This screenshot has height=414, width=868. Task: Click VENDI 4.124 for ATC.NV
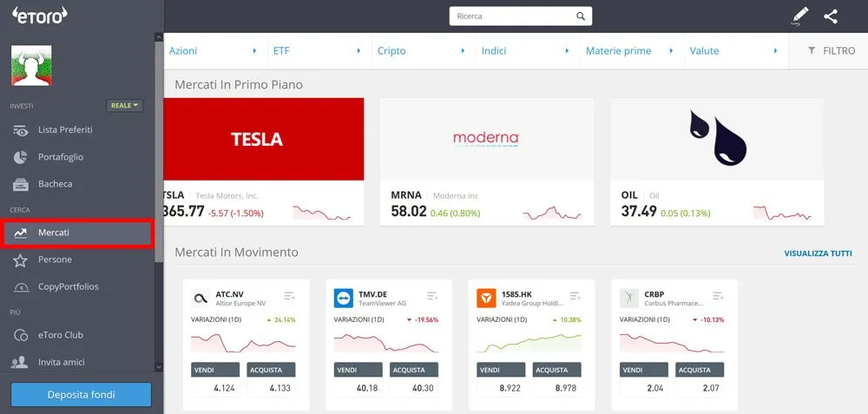(x=215, y=379)
